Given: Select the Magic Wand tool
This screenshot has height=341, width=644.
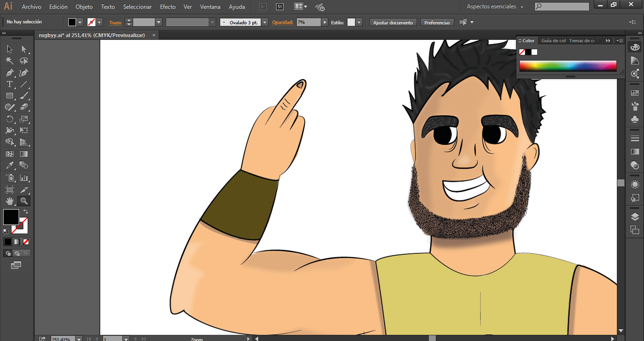Looking at the screenshot, I should click(10, 61).
